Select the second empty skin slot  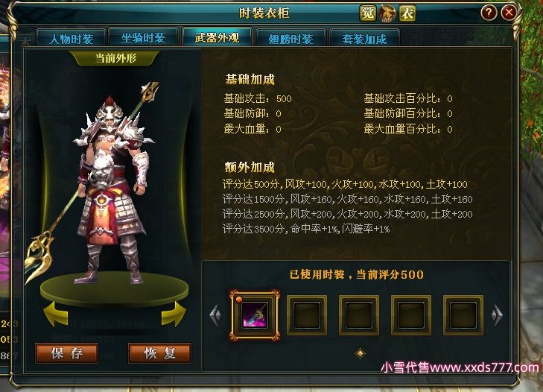pos(359,314)
